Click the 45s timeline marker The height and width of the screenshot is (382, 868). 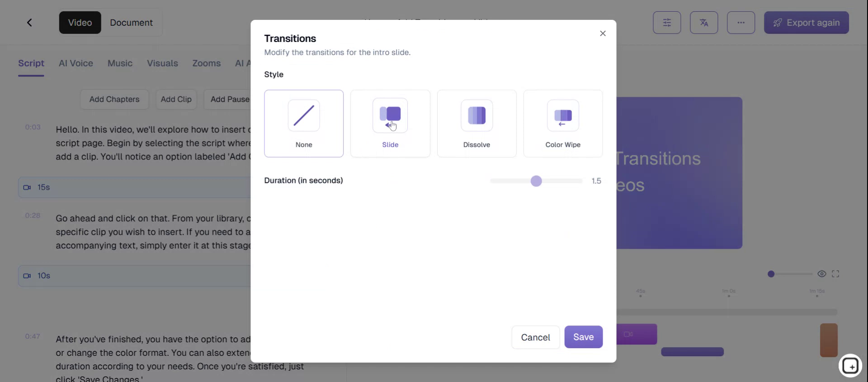pos(641,292)
